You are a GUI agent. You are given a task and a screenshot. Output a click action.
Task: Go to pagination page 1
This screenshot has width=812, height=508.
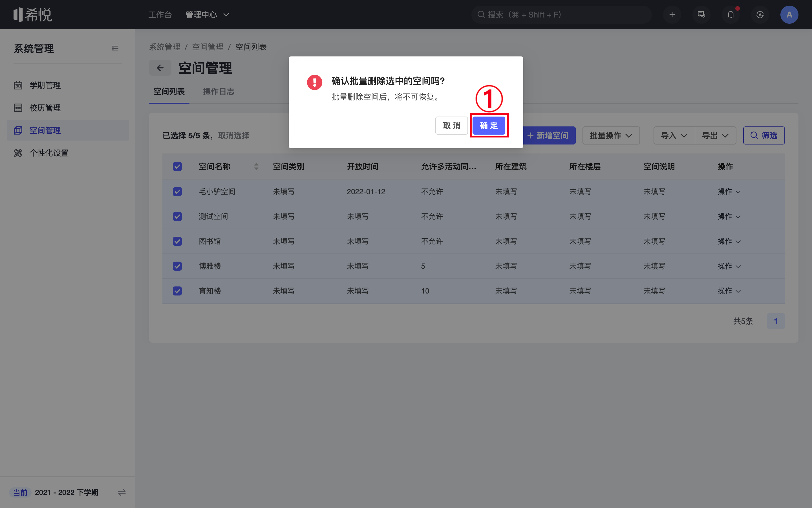click(775, 321)
